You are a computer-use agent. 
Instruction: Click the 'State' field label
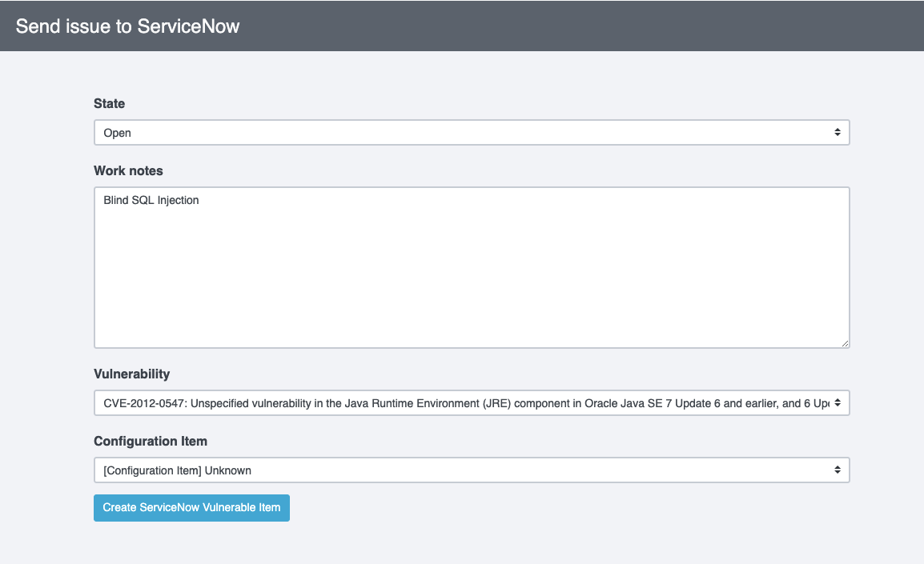point(109,104)
